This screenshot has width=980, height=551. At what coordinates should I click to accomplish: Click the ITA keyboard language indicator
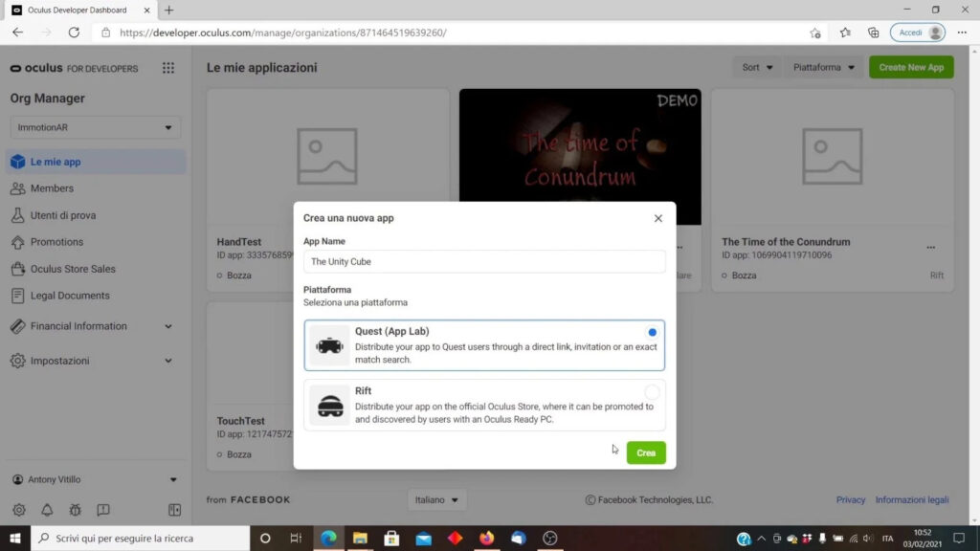887,538
